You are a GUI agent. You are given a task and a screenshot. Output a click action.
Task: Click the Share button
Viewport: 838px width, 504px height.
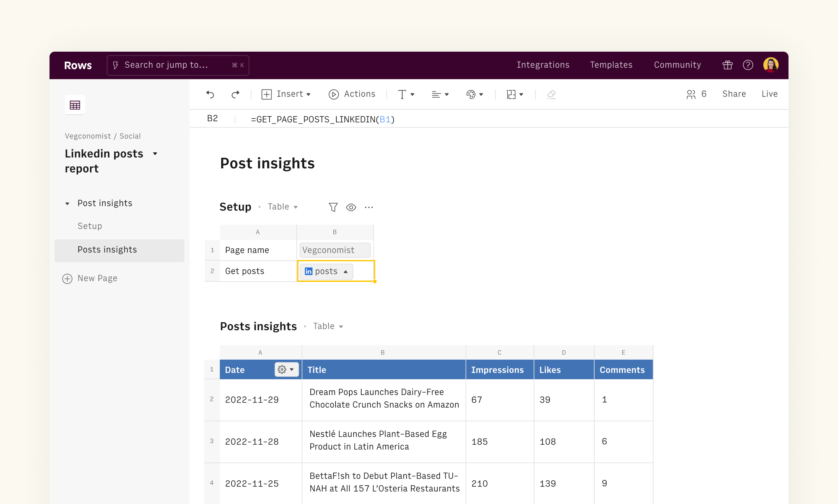(734, 94)
